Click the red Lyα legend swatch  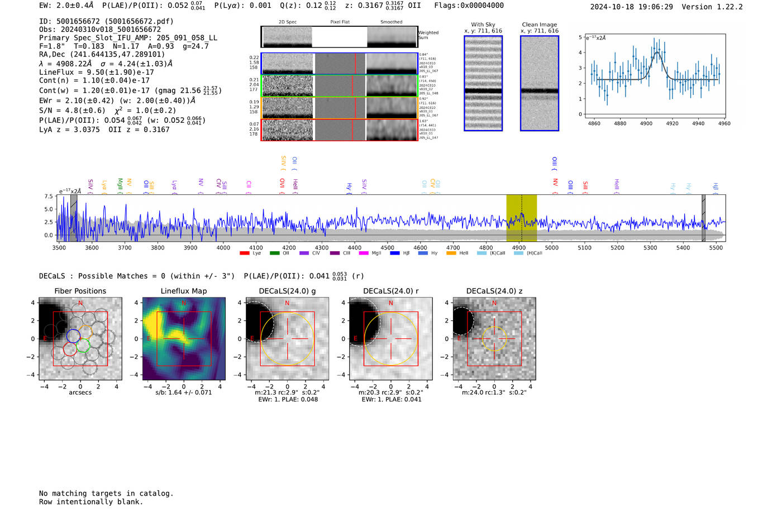(244, 253)
